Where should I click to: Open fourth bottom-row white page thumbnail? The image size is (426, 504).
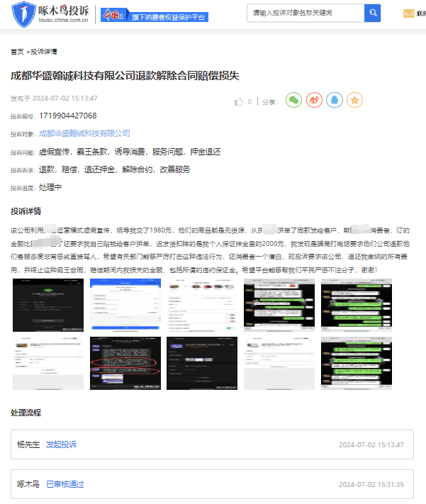coord(279,363)
